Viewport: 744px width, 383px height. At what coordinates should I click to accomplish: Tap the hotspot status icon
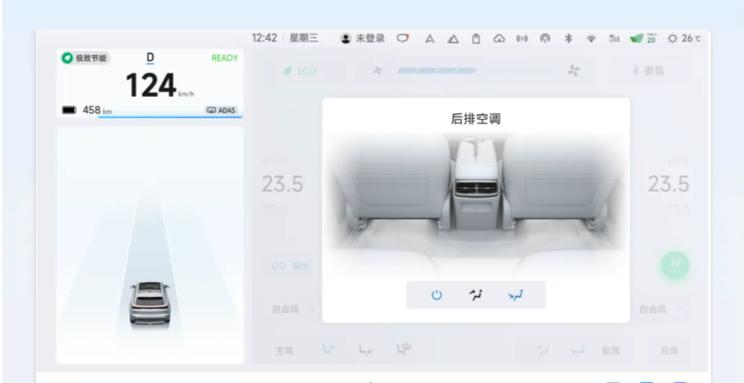[x=545, y=39]
